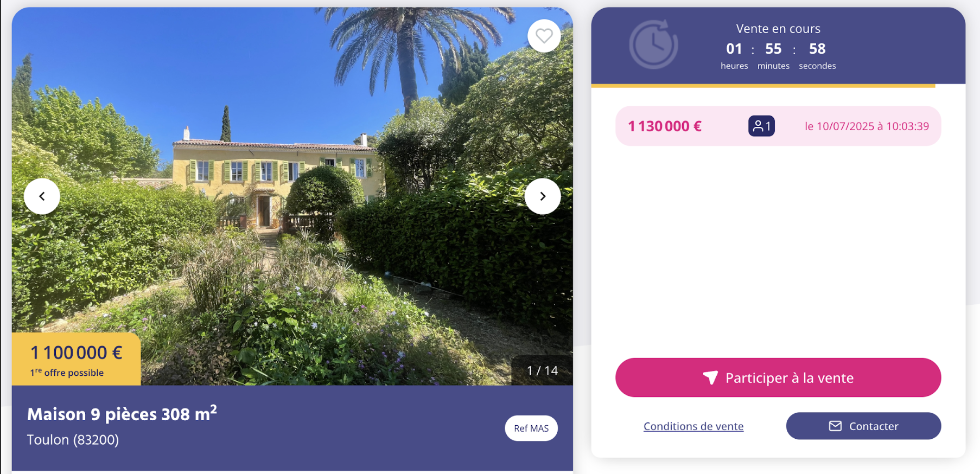Viewport: 980px width, 474px height.
Task: Click the yellow sale progress bar
Action: pyautogui.click(x=763, y=86)
